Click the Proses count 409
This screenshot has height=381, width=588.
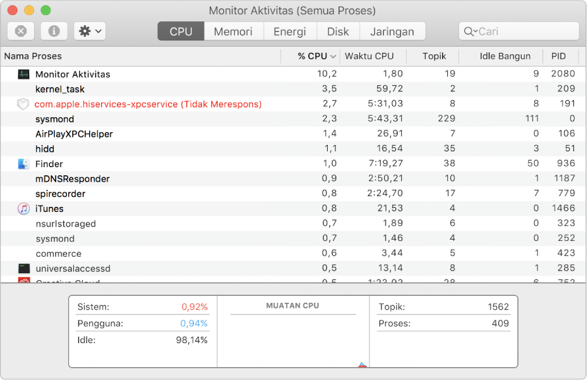[500, 324]
